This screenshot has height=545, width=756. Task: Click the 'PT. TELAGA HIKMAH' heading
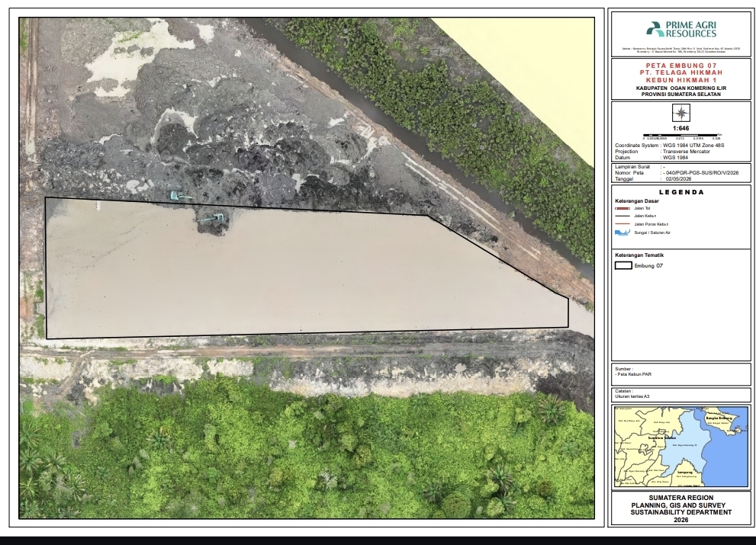[x=680, y=72]
